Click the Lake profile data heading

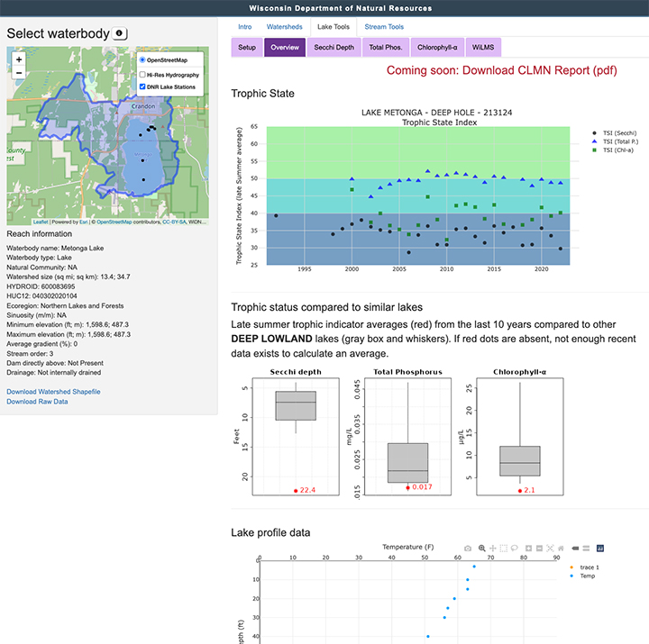[270, 532]
